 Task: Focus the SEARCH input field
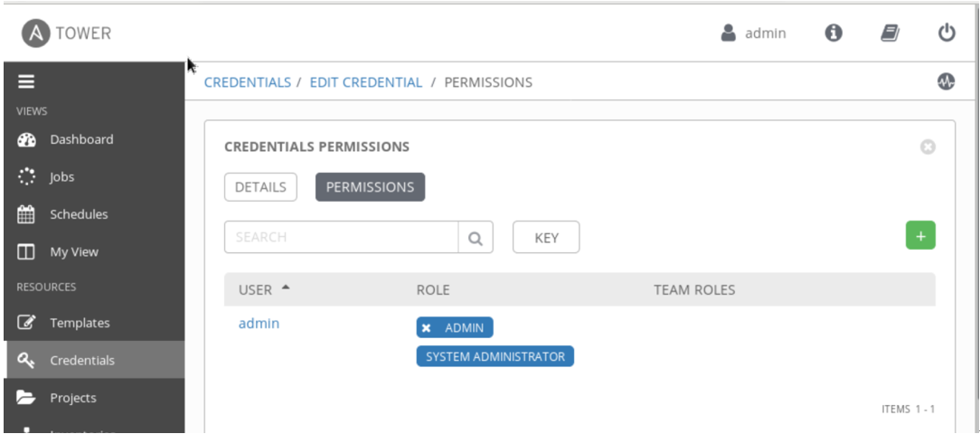coord(341,237)
